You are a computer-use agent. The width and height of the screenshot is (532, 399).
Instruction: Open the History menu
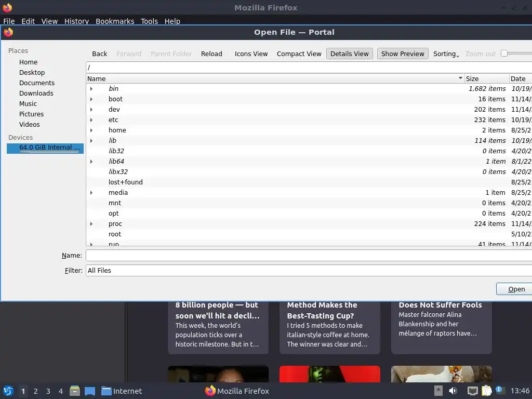77,21
